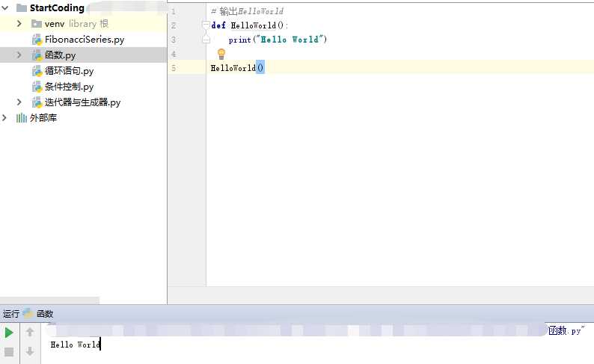Rerun the program with green play button

9,333
